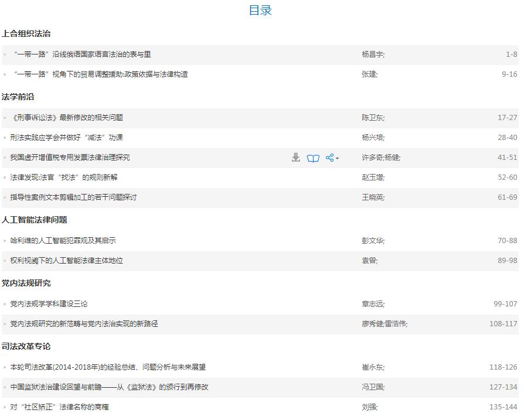Screen dimensions: 524x420
Task: Open the online reading book icon
Action: pos(313,158)
